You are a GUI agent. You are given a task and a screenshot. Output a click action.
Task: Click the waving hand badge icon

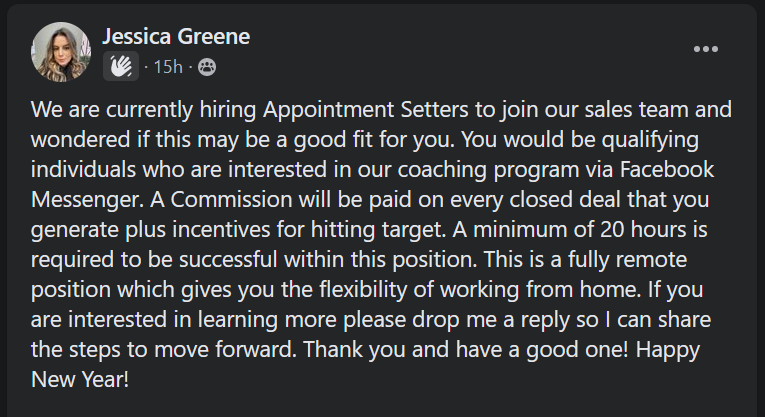120,66
